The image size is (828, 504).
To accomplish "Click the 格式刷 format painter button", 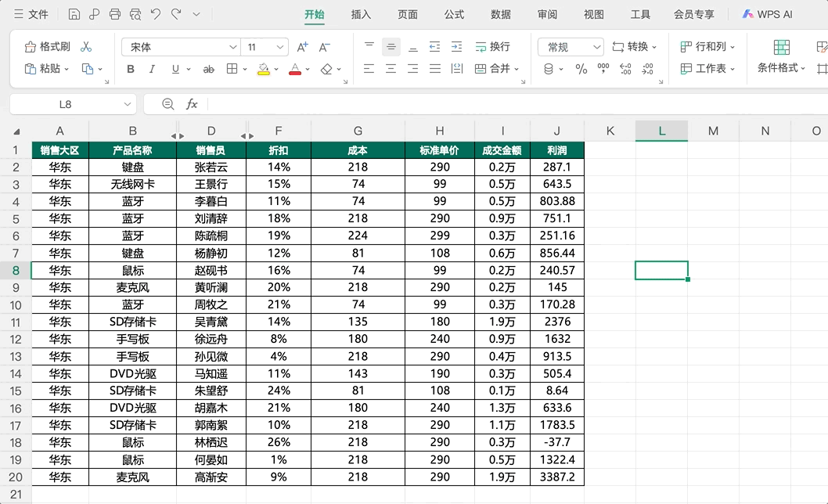I will [48, 47].
